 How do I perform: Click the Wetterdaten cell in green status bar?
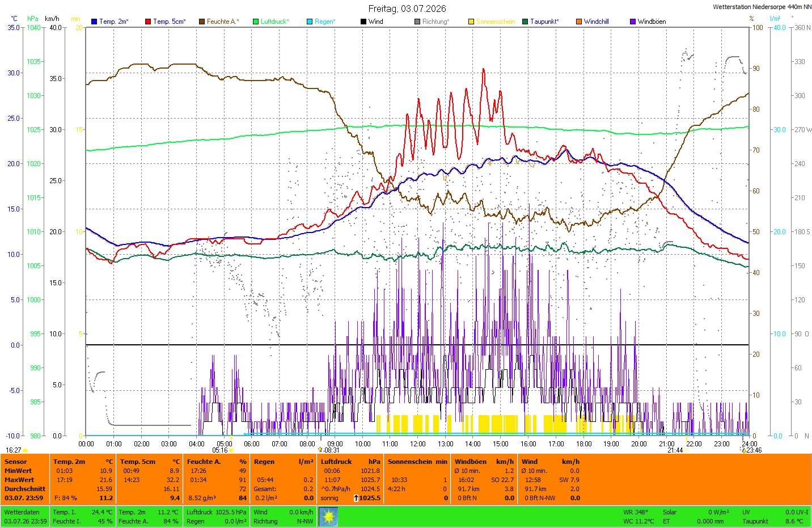[x=22, y=512]
